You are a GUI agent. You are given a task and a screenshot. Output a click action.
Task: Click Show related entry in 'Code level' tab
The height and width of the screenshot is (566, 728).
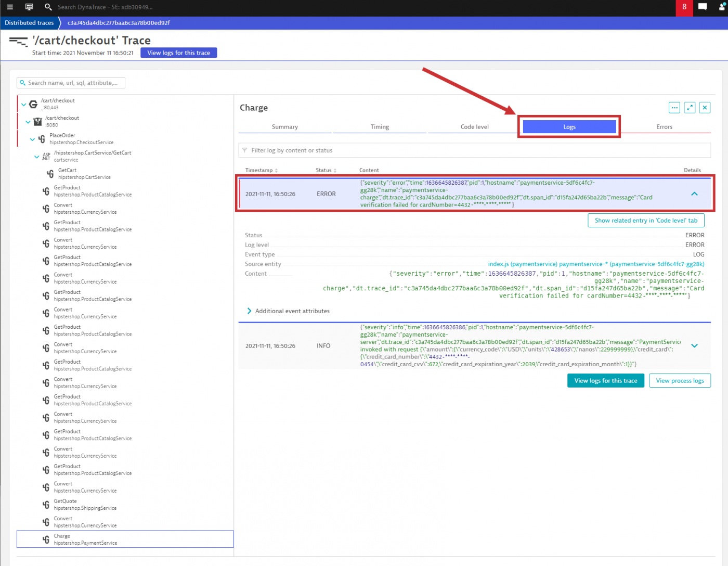(646, 220)
